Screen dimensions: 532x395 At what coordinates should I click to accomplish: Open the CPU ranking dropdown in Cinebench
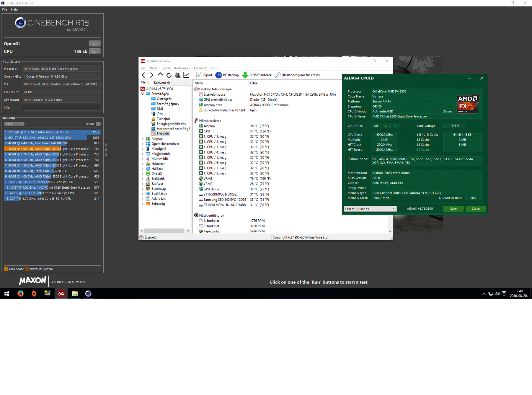[x=14, y=124]
